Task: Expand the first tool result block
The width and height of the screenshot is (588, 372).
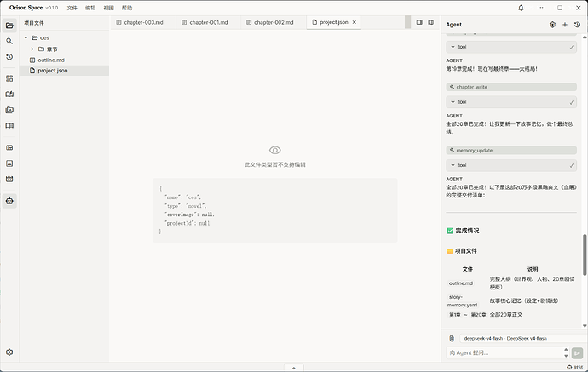Action: 511,47
